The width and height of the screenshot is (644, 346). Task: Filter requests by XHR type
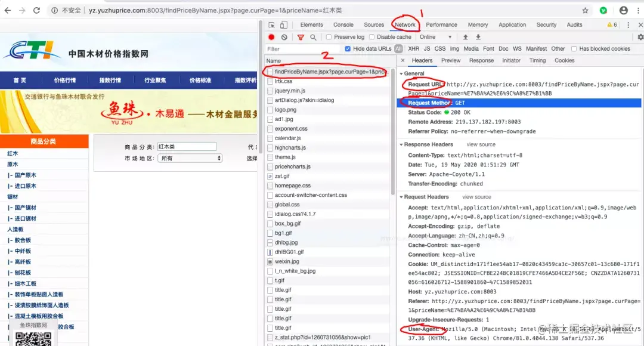(x=413, y=48)
